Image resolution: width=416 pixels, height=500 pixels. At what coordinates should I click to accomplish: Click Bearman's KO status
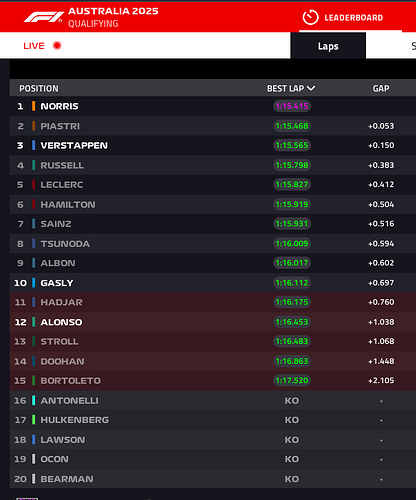(292, 479)
